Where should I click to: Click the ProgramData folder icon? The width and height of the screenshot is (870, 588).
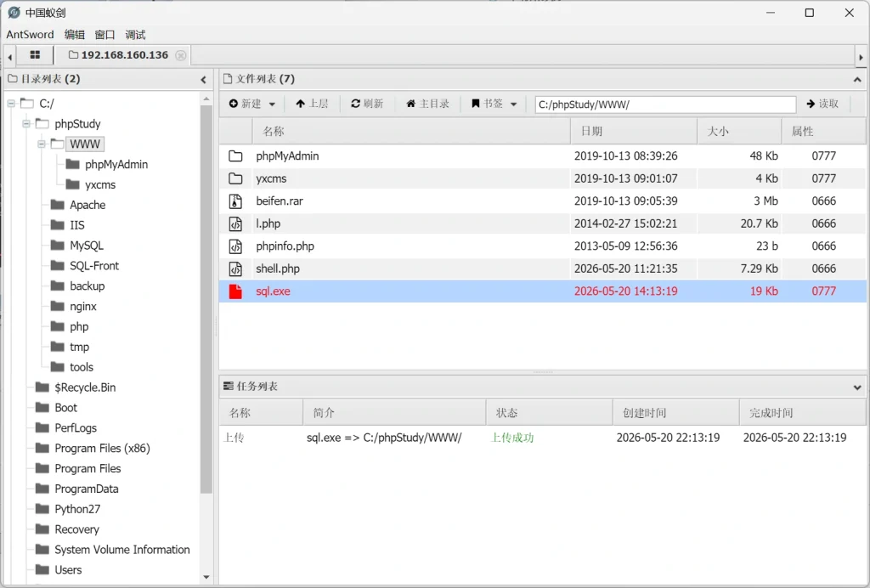coord(42,488)
